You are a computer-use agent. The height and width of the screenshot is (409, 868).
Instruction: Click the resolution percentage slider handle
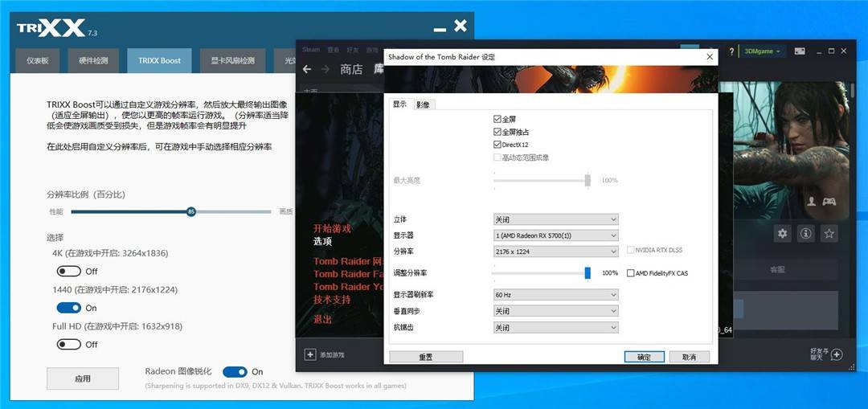(x=191, y=211)
